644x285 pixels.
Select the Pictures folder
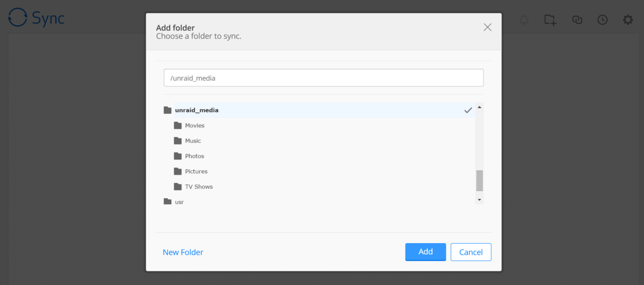pyautogui.click(x=196, y=171)
